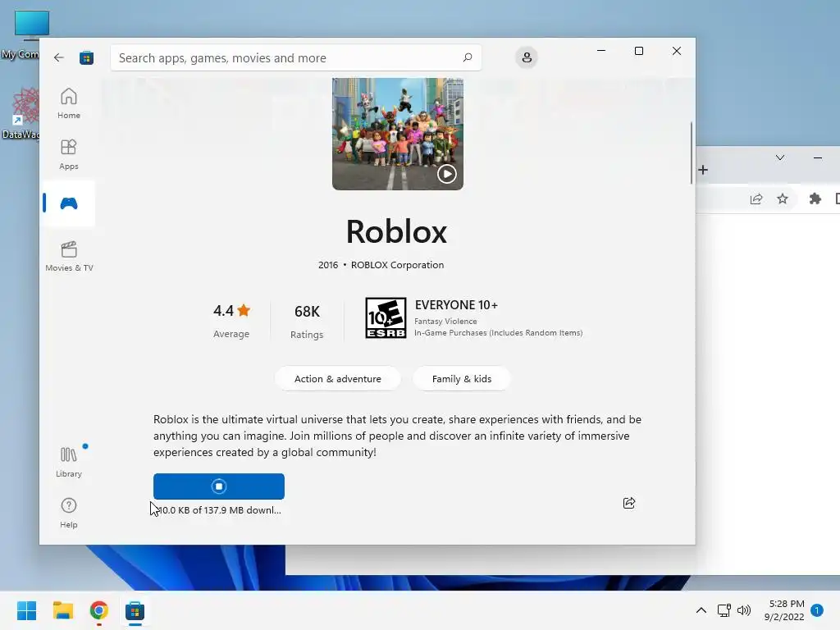Screen dimensions: 840x630
Task: Close the Microsoft Store window
Action: click(x=677, y=51)
